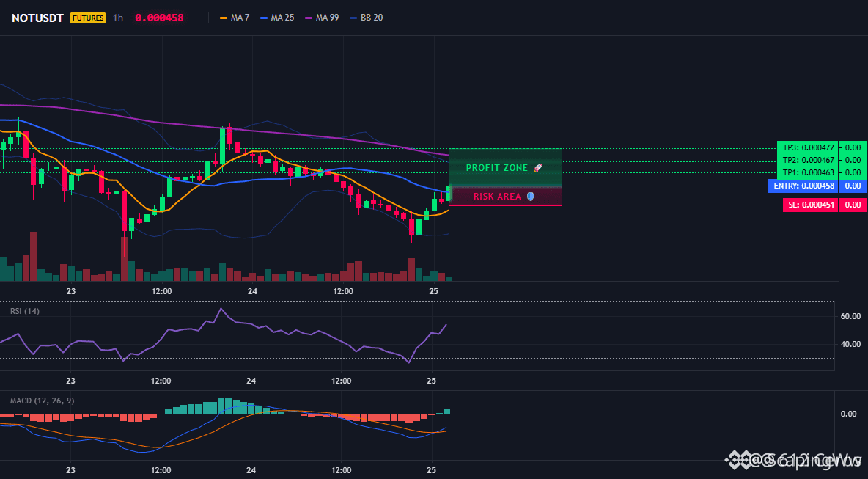Click the ENTRY: 0.000458 price label
Screen dimensions: 868x479
pos(803,186)
